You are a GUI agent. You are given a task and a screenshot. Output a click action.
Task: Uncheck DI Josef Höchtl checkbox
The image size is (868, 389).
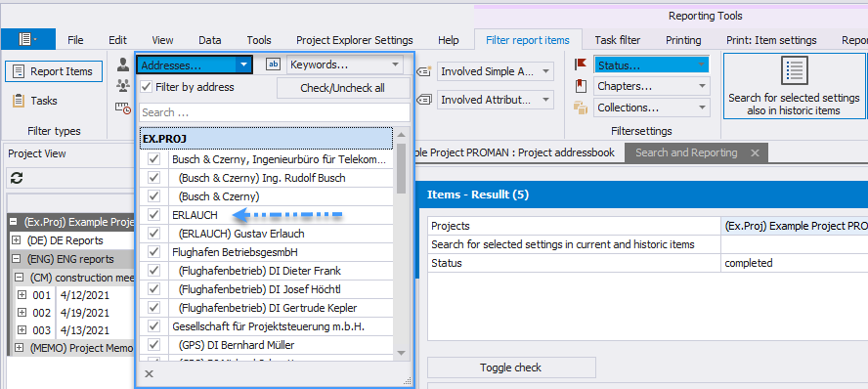[x=154, y=289]
